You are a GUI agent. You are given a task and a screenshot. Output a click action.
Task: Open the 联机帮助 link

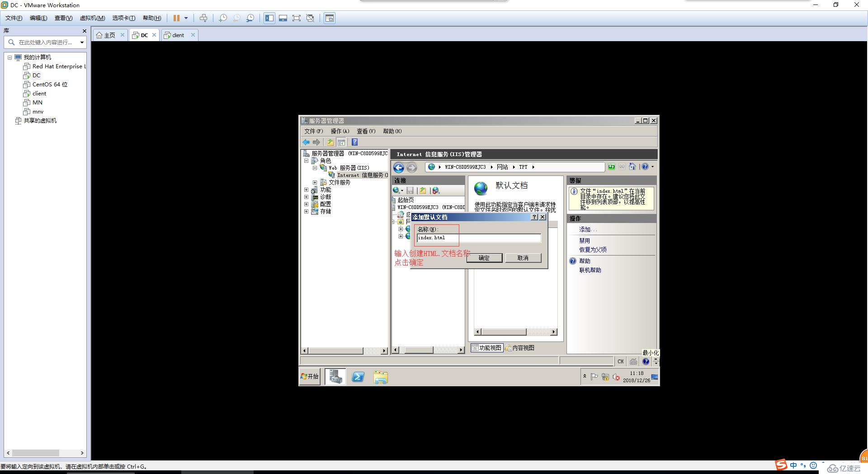click(590, 270)
